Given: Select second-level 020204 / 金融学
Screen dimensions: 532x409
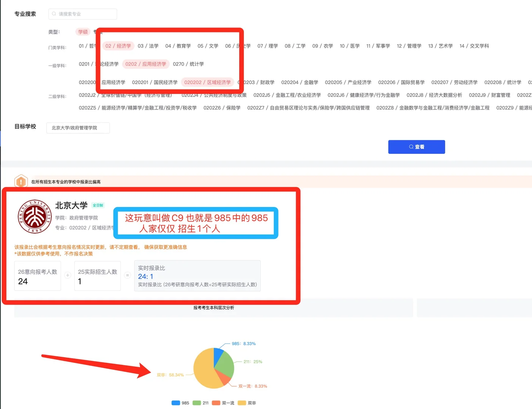Looking at the screenshot, I should coord(300,82).
